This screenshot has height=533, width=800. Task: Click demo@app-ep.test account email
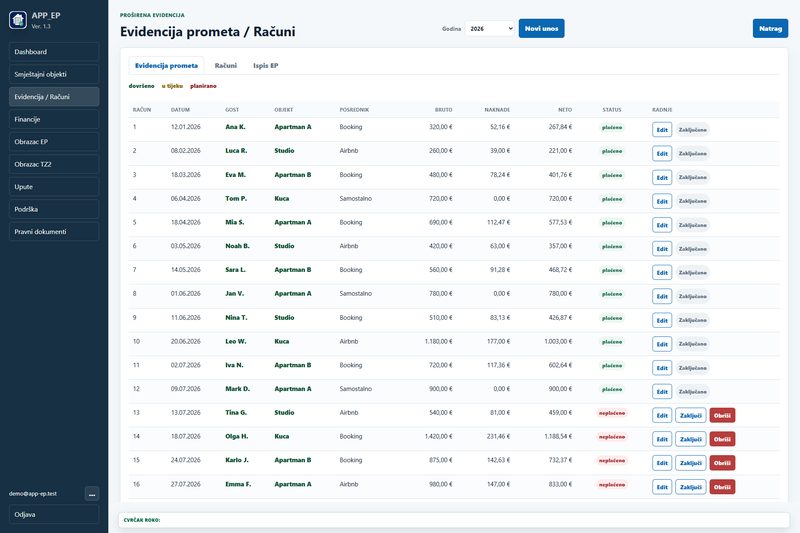33,494
